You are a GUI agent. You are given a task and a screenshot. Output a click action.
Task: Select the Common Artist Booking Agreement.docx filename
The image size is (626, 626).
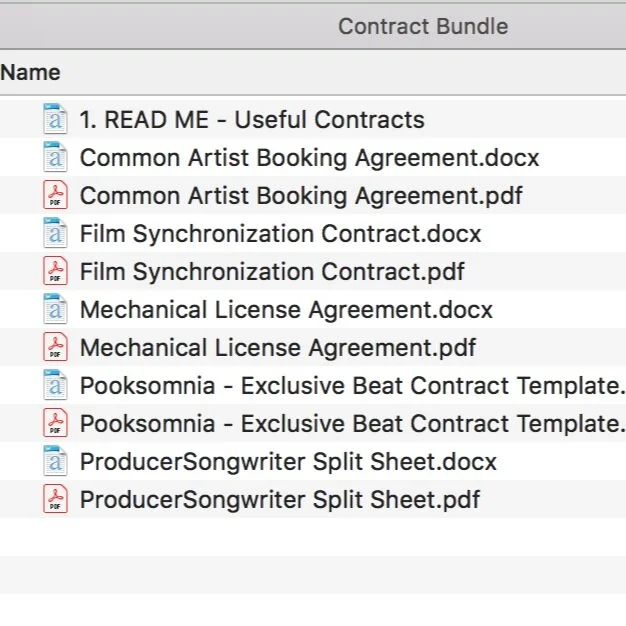pos(309,157)
